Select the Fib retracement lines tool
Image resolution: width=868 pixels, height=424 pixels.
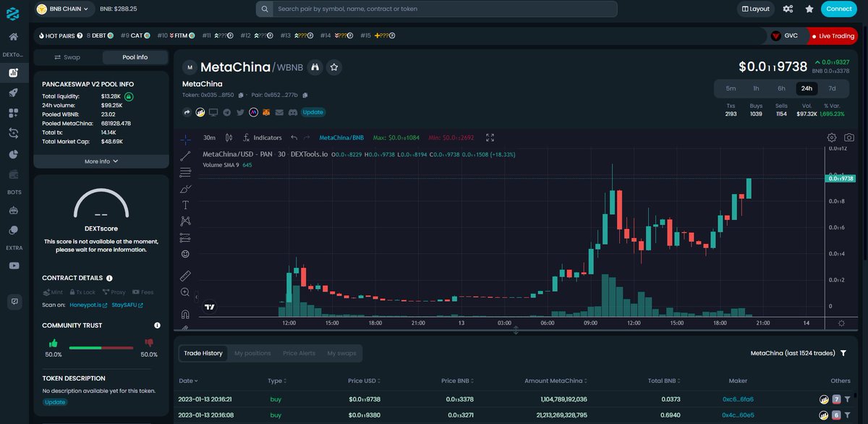[185, 172]
